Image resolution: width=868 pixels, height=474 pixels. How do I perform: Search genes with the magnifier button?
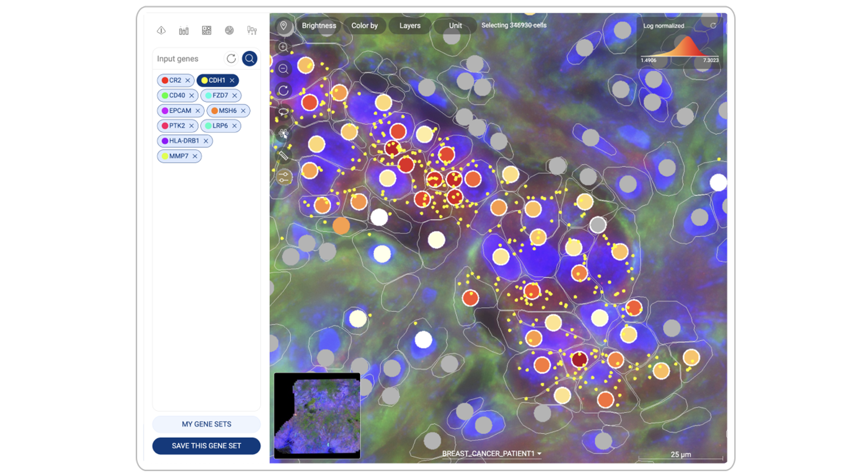[250, 59]
